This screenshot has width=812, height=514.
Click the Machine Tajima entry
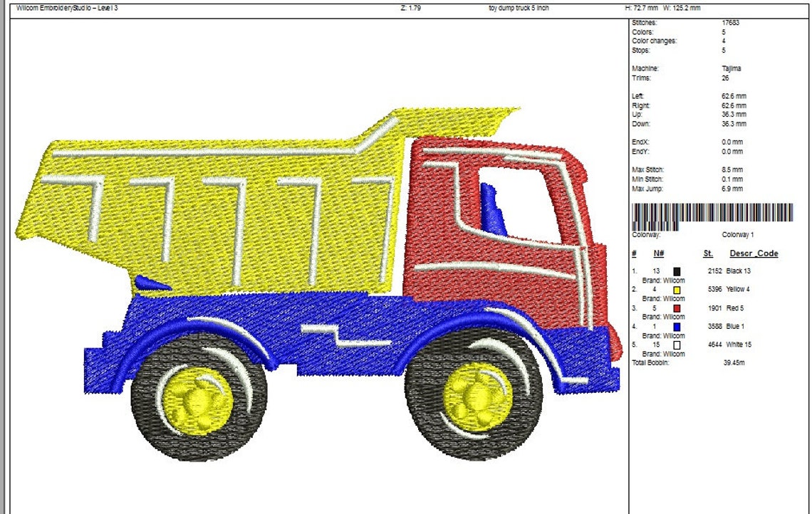coord(732,68)
